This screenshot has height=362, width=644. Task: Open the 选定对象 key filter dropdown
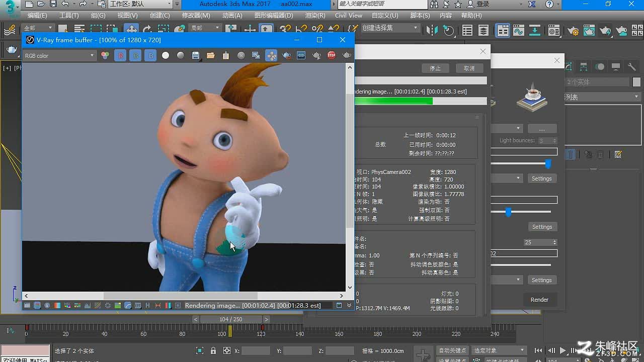point(499,350)
